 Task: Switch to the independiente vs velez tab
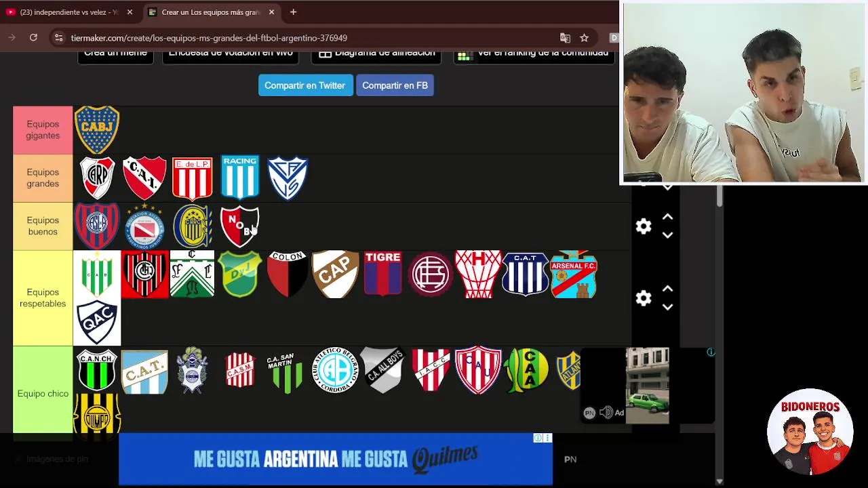(68, 12)
